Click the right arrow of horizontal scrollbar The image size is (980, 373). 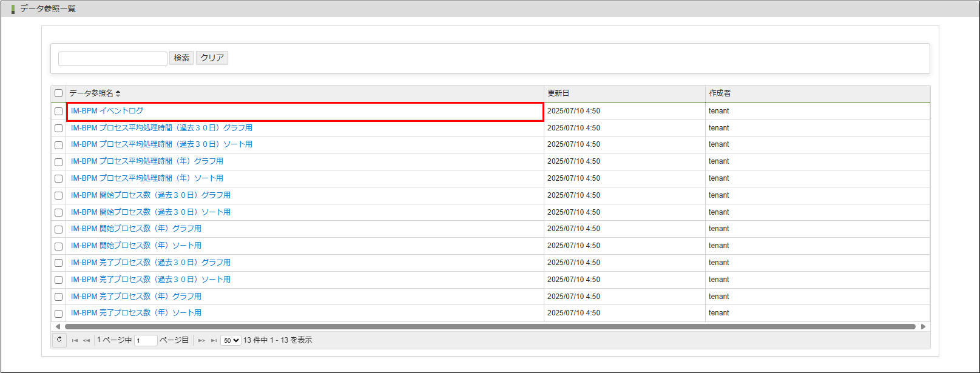pyautogui.click(x=923, y=326)
